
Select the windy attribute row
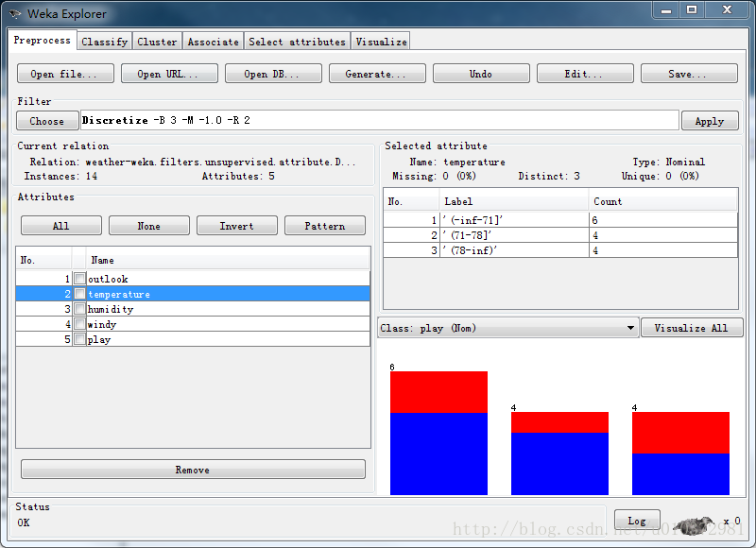(x=193, y=324)
